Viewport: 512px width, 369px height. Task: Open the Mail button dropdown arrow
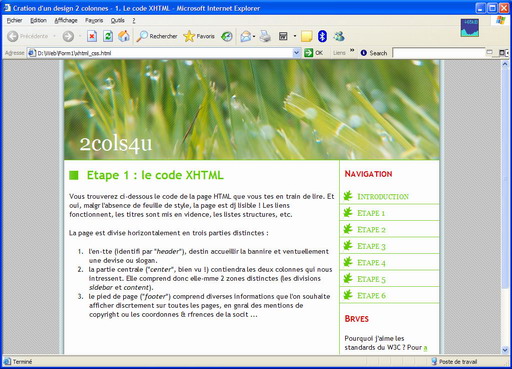click(254, 36)
